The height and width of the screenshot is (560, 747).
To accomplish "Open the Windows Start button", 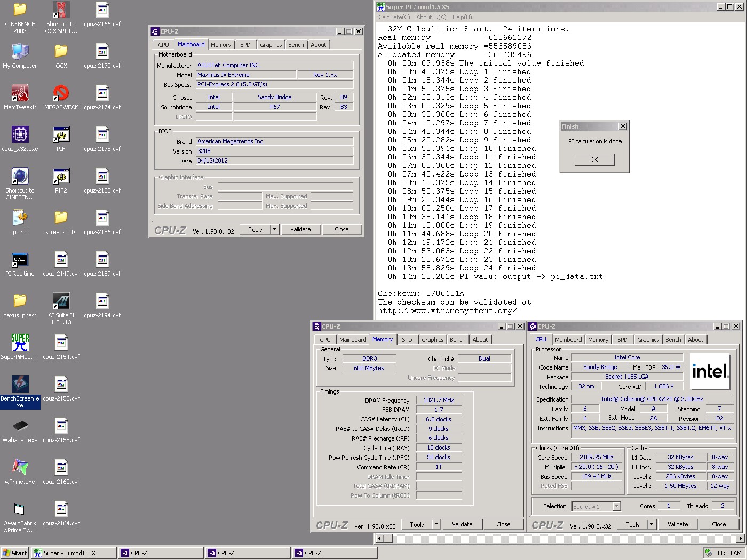I will click(15, 553).
